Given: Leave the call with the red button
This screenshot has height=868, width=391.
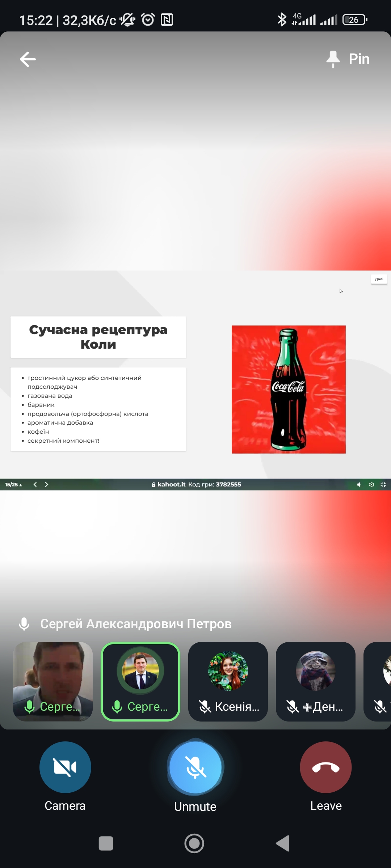Looking at the screenshot, I should [326, 767].
